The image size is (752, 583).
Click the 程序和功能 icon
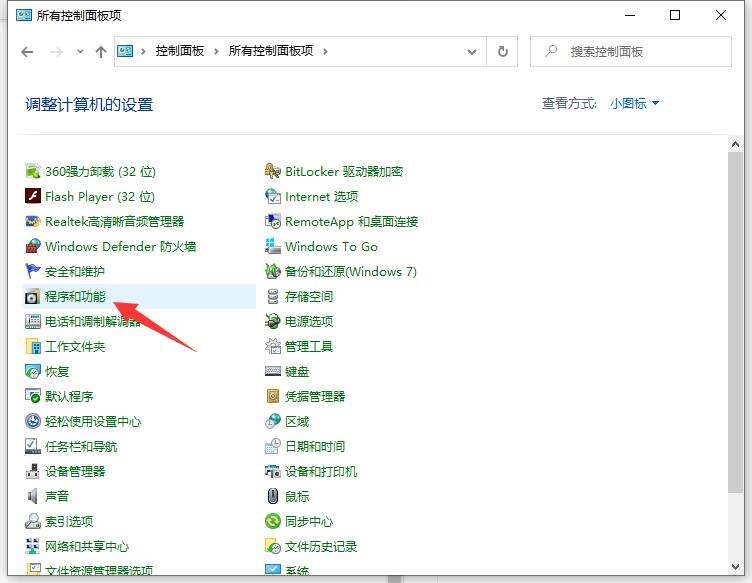(33, 297)
